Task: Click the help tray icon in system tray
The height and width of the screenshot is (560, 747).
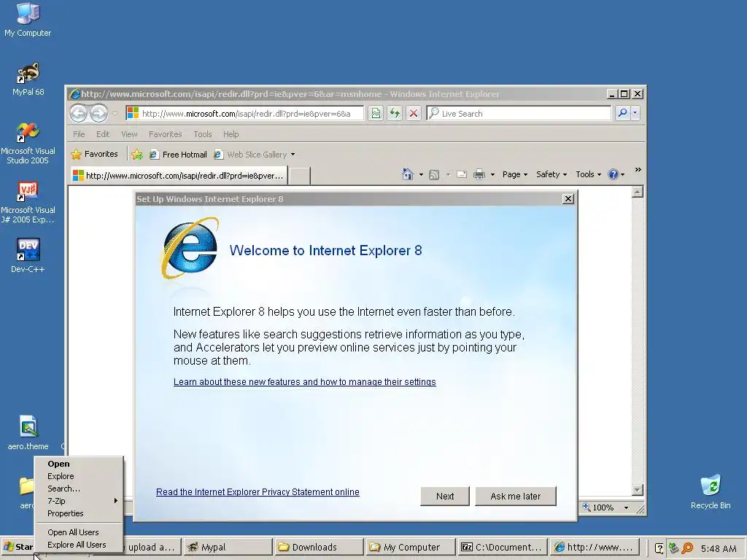Action: (x=659, y=548)
